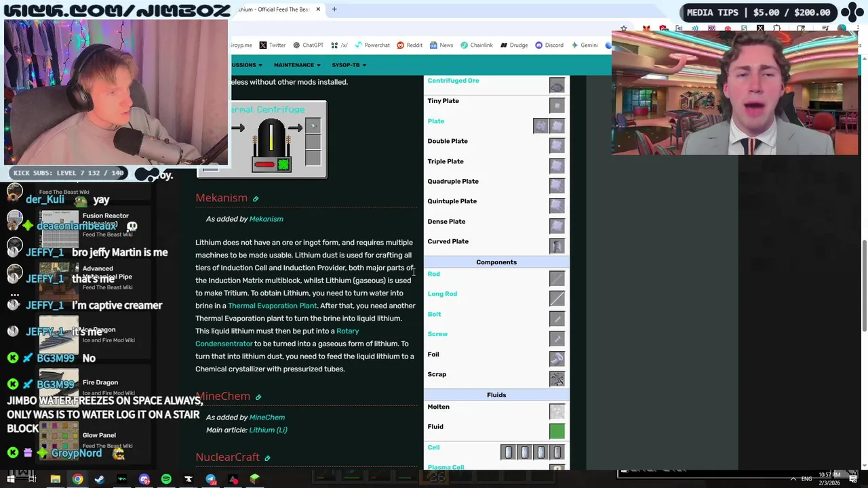
Task: Click the taskbar clock
Action: (829, 479)
